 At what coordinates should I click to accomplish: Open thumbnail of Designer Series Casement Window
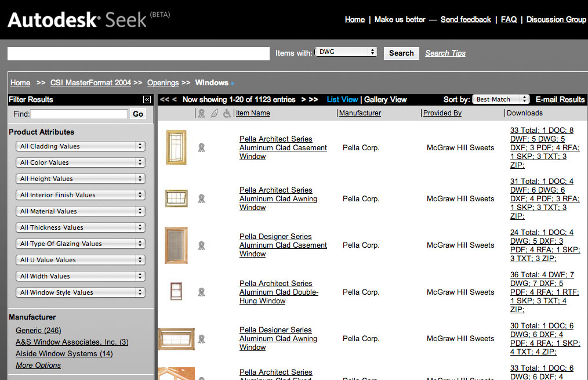[176, 245]
